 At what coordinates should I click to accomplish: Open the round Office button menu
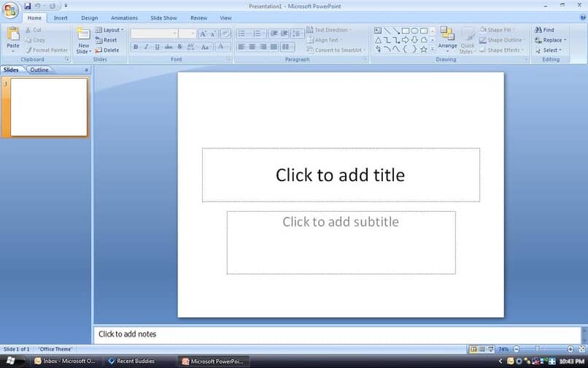point(10,9)
